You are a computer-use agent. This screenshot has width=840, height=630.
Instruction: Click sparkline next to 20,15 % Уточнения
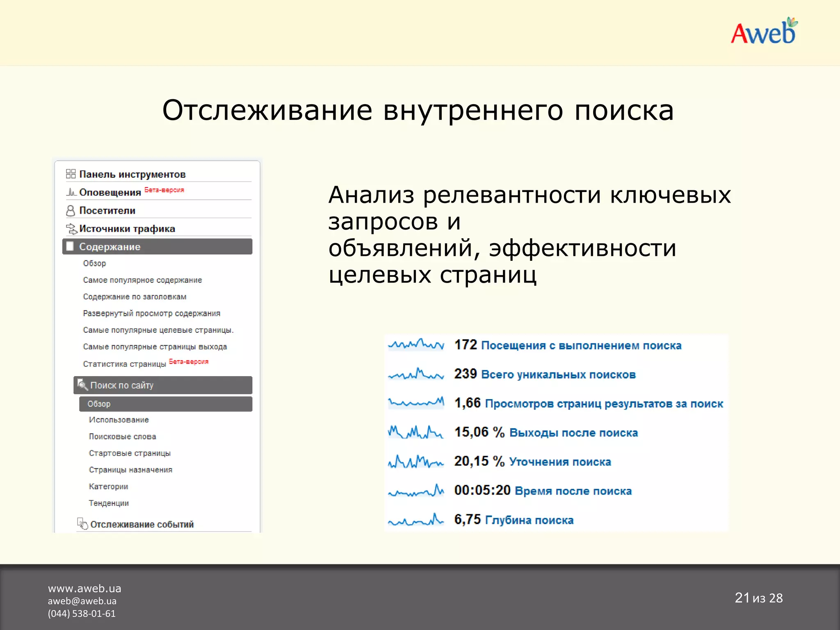(416, 461)
